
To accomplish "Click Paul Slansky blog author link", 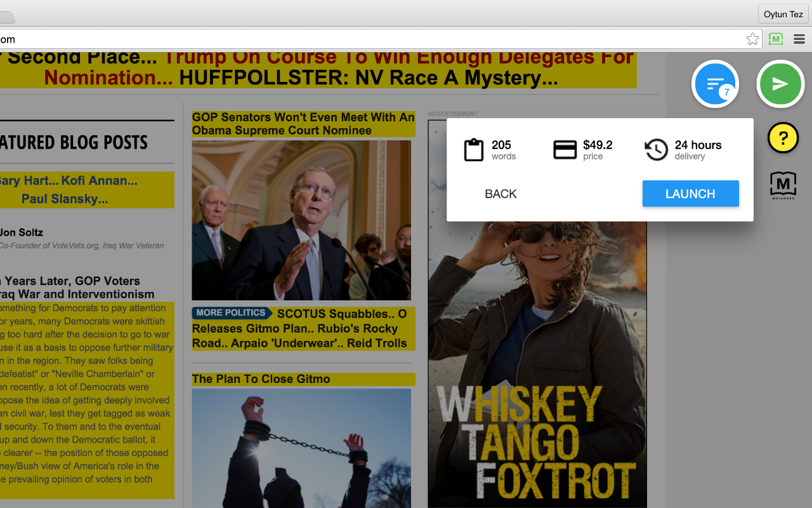I will (x=65, y=199).
